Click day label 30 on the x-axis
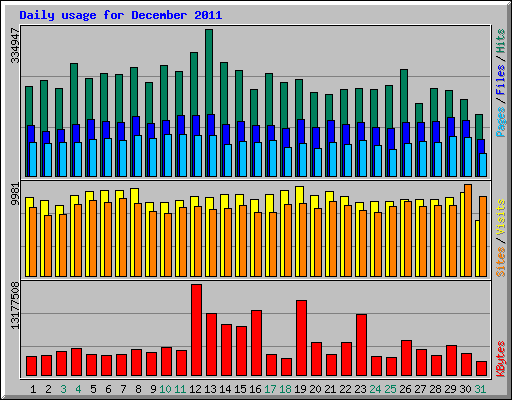Image resolution: width=512 pixels, height=400 pixels. click(x=465, y=389)
